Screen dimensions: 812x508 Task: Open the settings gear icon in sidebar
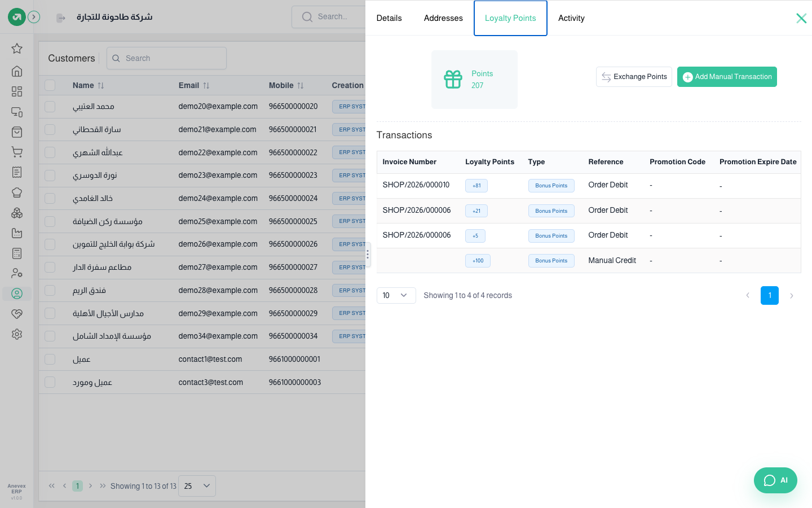coord(17,334)
